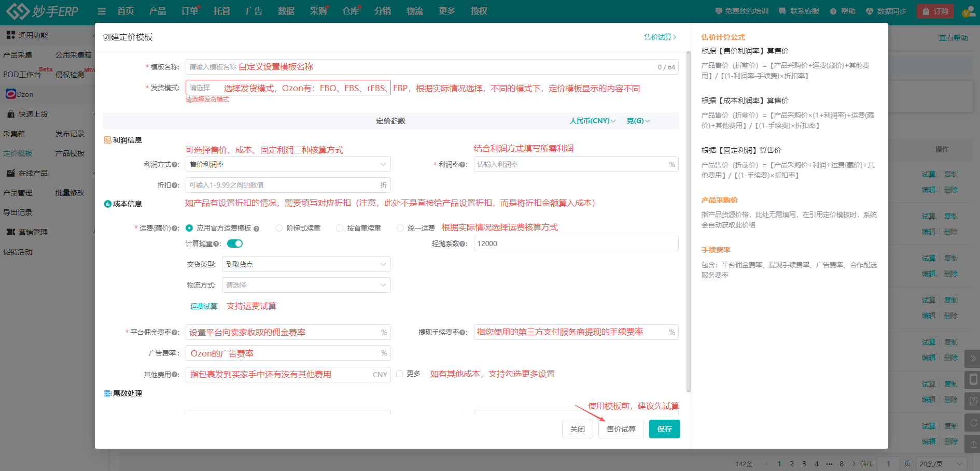The image size is (980, 471).
Task: Click the 轻抛系数 input showing 12000
Action: (576, 243)
